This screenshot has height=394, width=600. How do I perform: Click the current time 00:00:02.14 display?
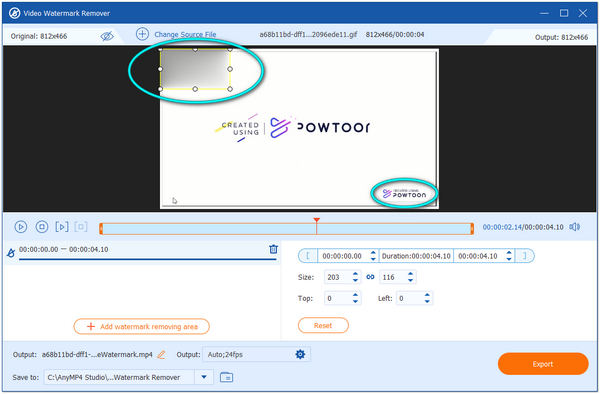pyautogui.click(x=502, y=227)
